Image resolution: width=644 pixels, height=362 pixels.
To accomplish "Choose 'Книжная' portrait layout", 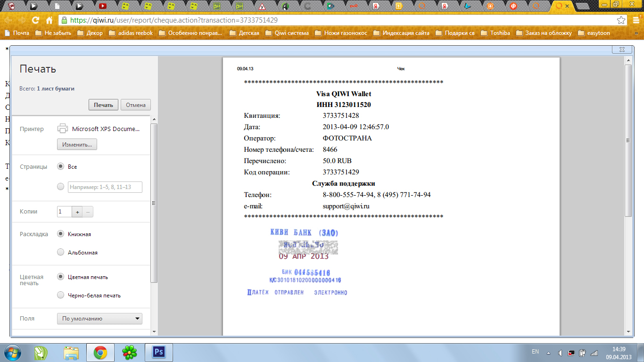I will point(60,234).
